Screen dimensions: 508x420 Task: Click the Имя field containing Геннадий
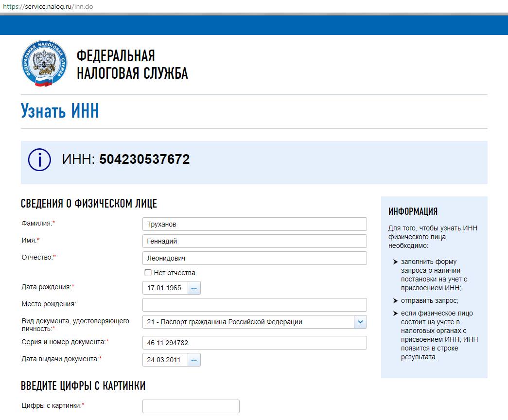point(254,241)
